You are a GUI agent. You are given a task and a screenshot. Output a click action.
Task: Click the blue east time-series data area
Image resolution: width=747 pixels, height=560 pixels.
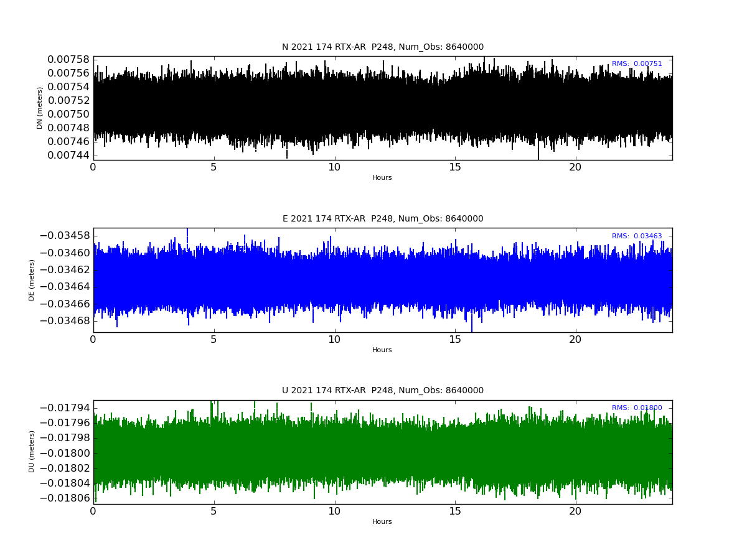coord(382,280)
